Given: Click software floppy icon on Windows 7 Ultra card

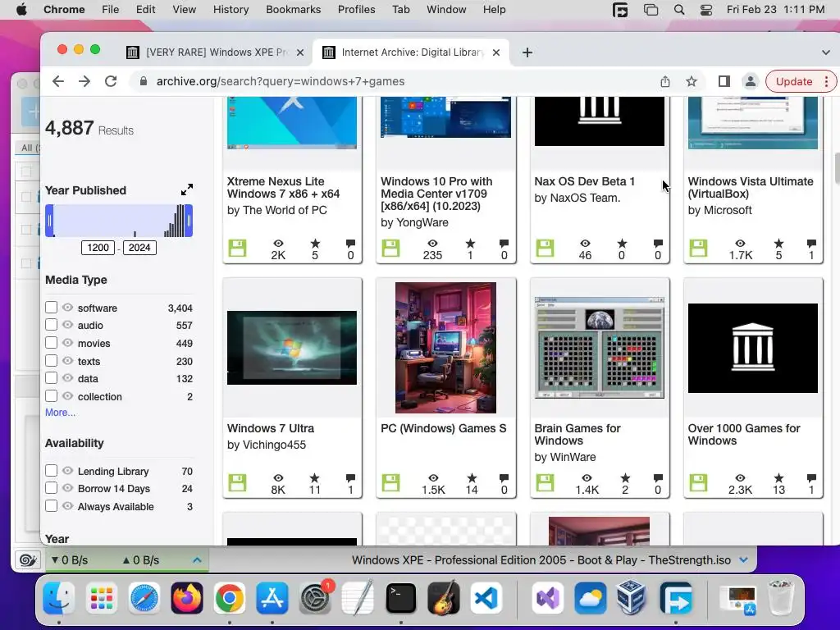Looking at the screenshot, I should pos(237,482).
